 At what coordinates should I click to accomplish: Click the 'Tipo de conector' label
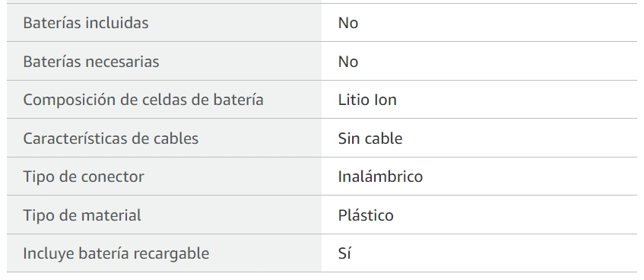pyautogui.click(x=84, y=177)
